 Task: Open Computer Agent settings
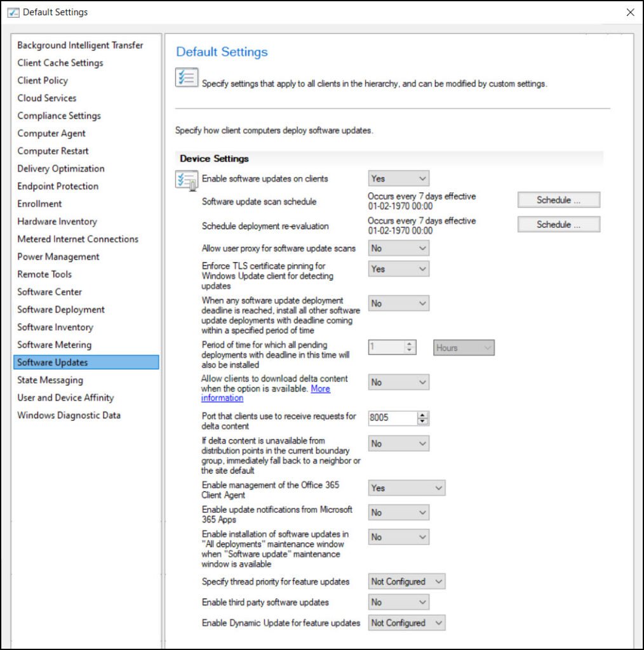pos(51,133)
